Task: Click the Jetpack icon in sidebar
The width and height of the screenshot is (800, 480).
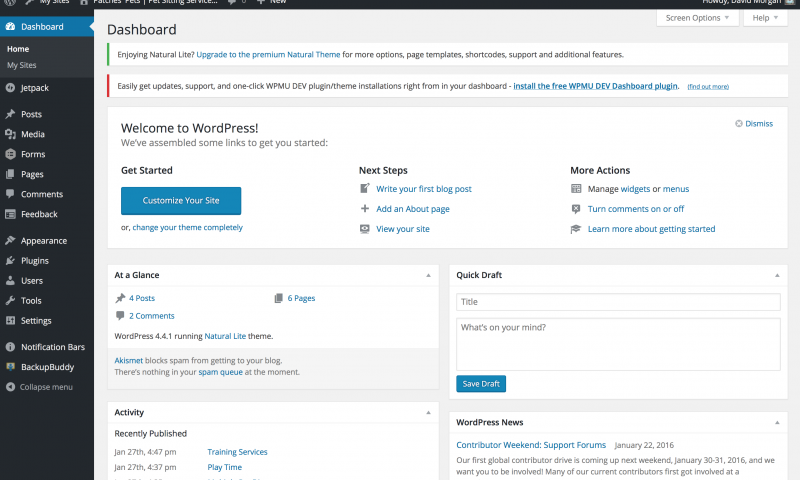Action: [10, 88]
